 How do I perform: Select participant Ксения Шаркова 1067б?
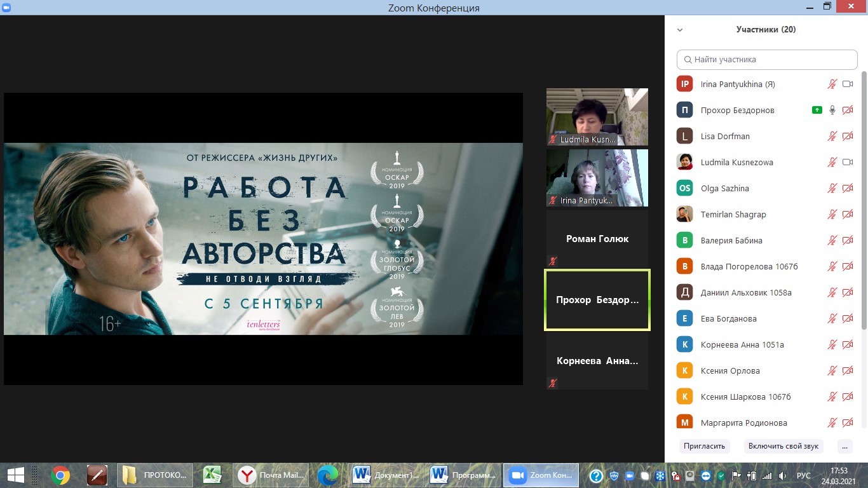(745, 396)
